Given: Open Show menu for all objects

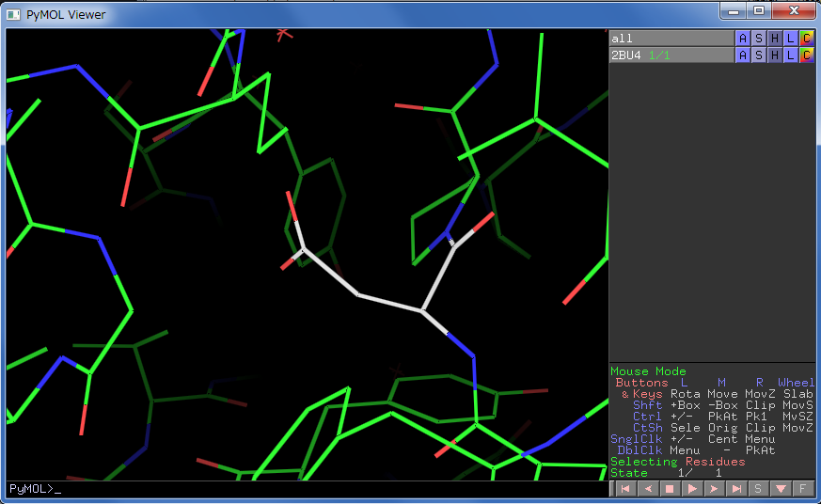Looking at the screenshot, I should (758, 39).
